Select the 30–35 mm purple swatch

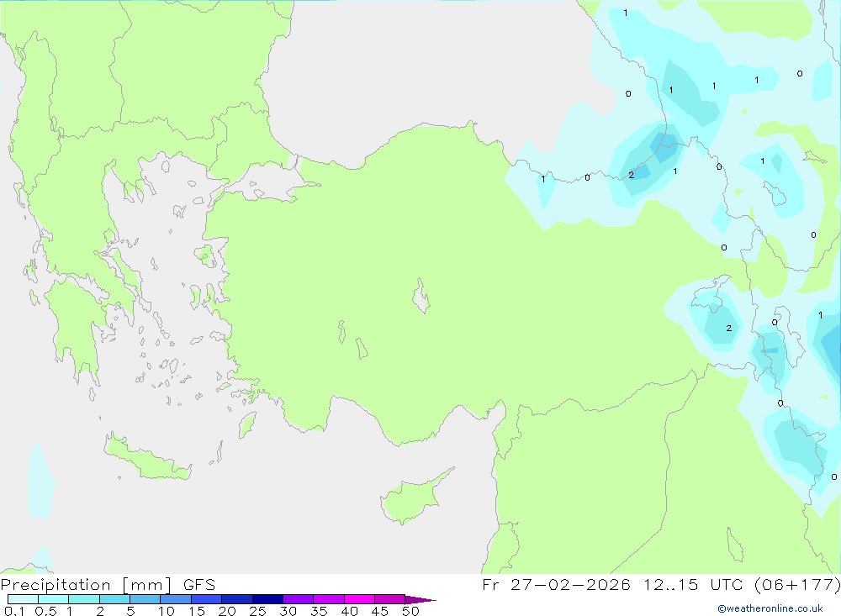point(299,599)
